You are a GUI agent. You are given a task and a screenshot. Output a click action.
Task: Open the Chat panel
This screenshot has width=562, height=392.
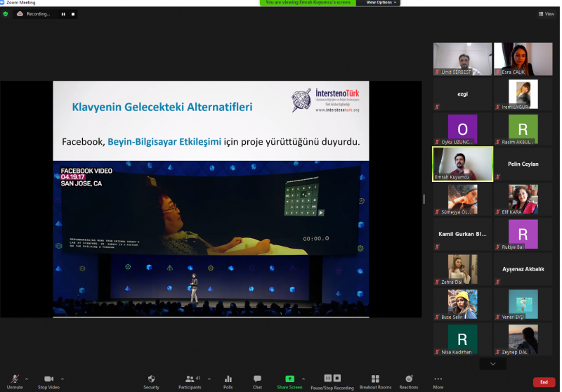click(257, 382)
